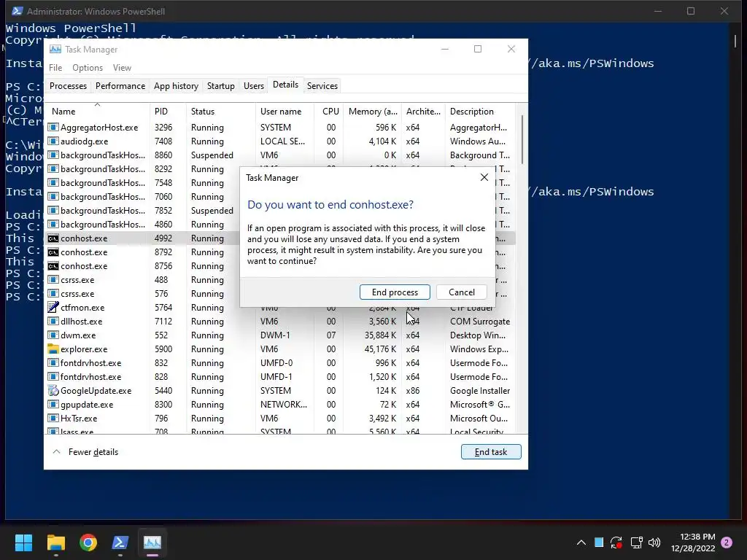Click End process in confirmation dialog

pos(395,292)
